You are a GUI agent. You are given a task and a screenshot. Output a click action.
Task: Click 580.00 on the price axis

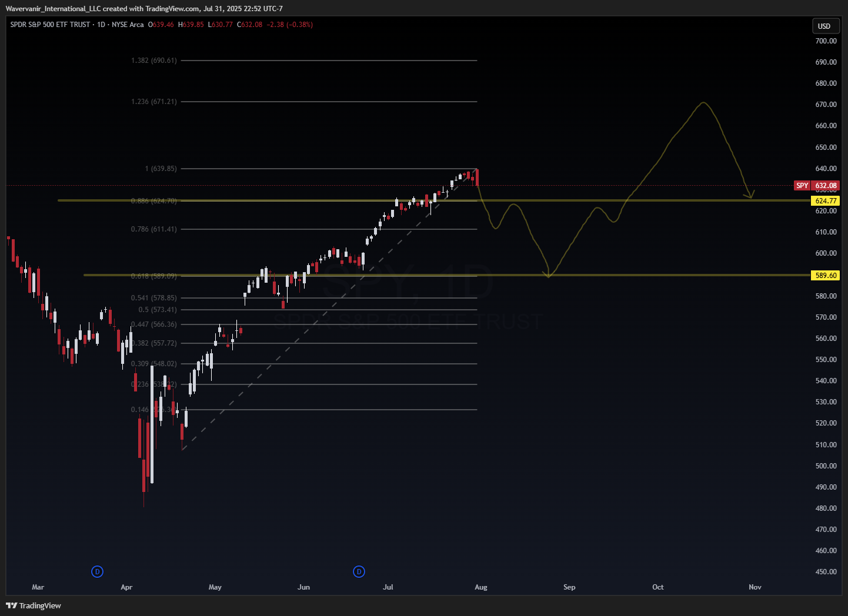pos(826,296)
